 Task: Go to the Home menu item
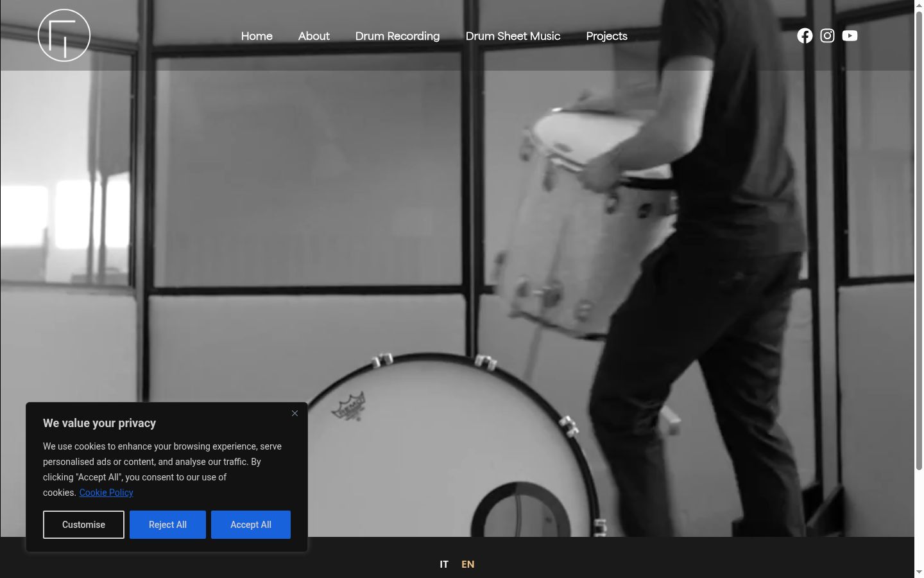tap(257, 36)
